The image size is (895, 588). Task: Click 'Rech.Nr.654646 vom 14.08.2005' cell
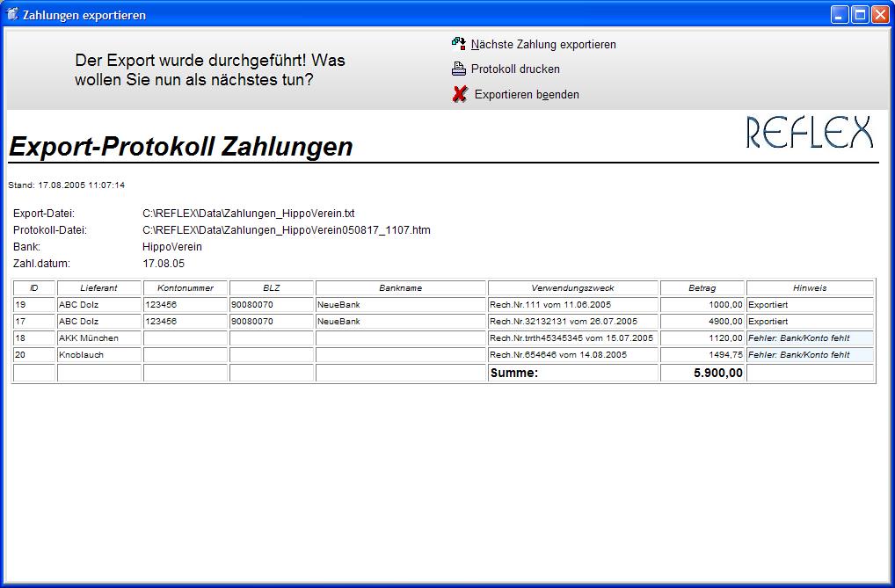coord(573,354)
